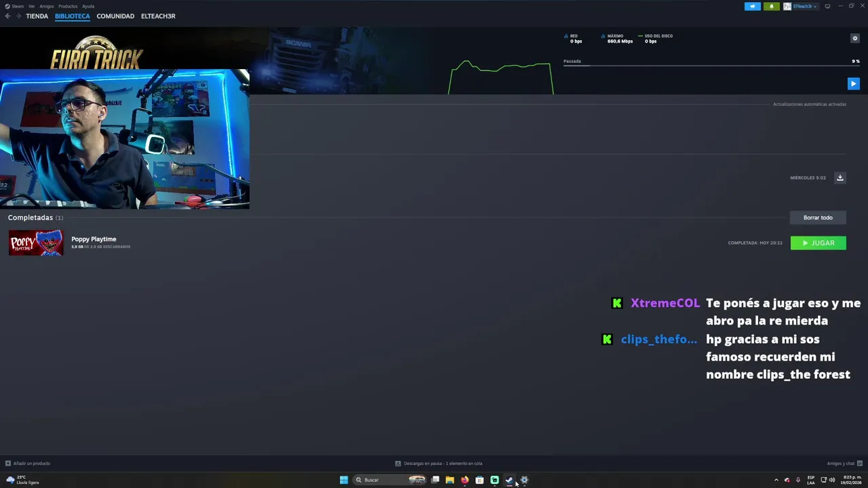Show hidden system tray icons chevron
Viewport: 868px width, 488px height.
coord(776,480)
